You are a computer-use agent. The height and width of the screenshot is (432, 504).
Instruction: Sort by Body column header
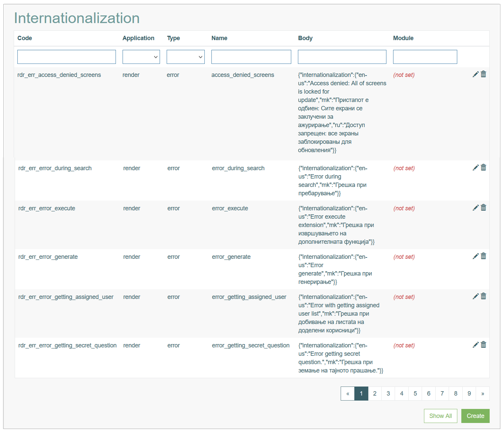[305, 38]
